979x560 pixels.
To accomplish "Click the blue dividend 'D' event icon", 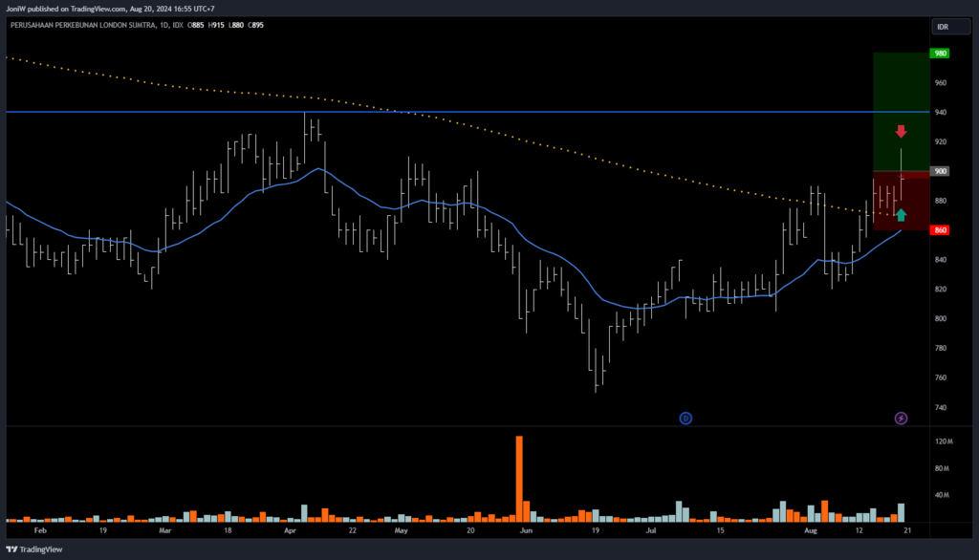I will (x=685, y=418).
